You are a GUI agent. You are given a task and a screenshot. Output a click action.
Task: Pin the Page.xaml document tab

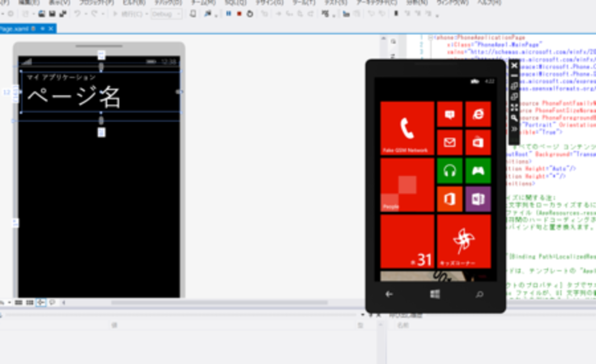pyautogui.click(x=43, y=28)
